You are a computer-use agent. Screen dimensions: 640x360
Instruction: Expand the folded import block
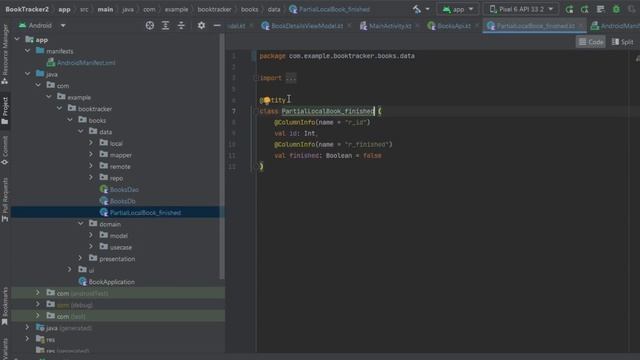pos(290,78)
